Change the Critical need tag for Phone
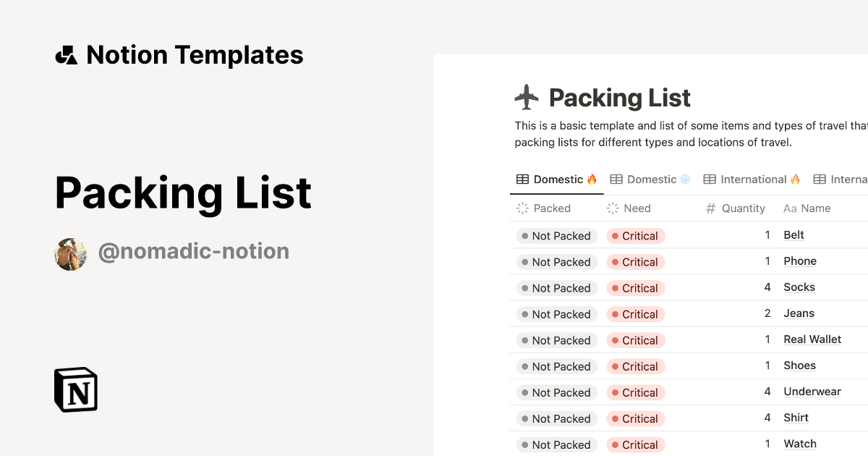 [x=635, y=262]
